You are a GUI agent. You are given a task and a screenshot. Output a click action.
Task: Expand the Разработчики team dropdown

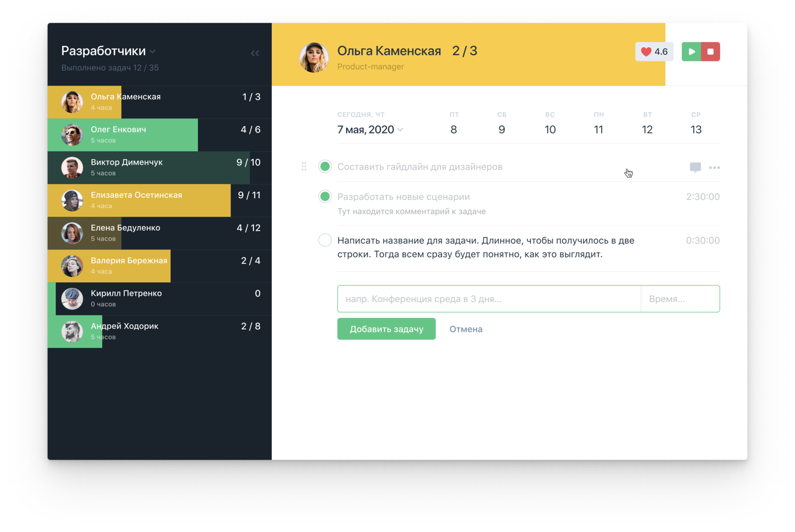point(153,52)
